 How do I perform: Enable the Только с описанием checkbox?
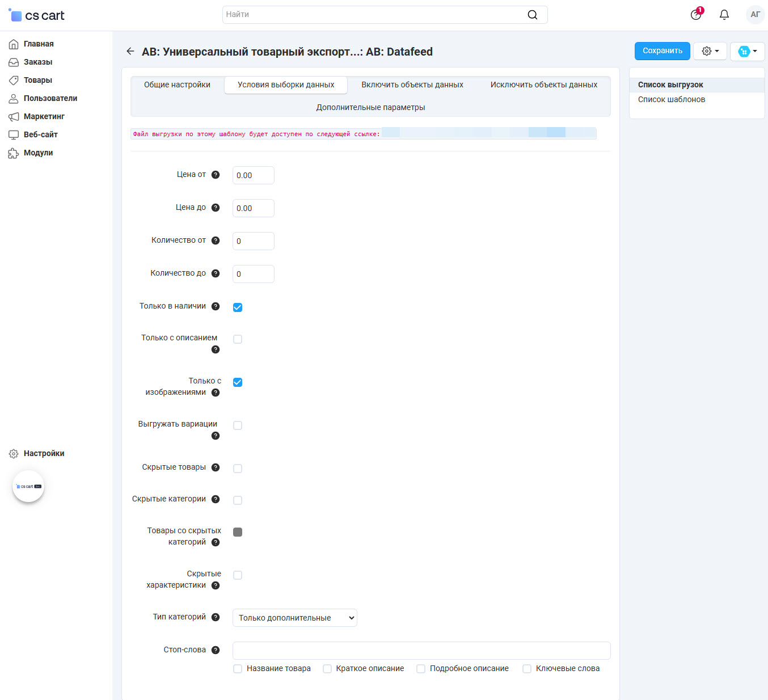click(238, 339)
